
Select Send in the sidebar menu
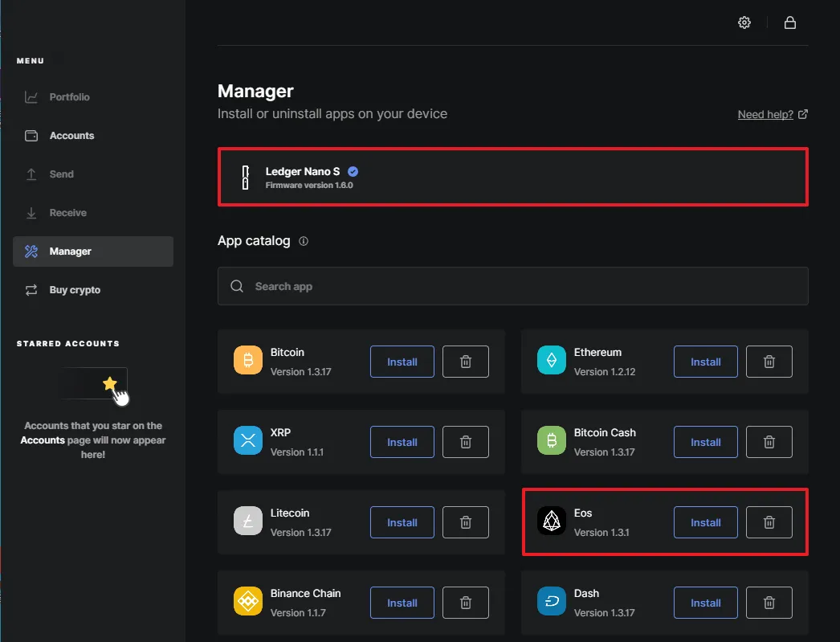[x=93, y=174]
